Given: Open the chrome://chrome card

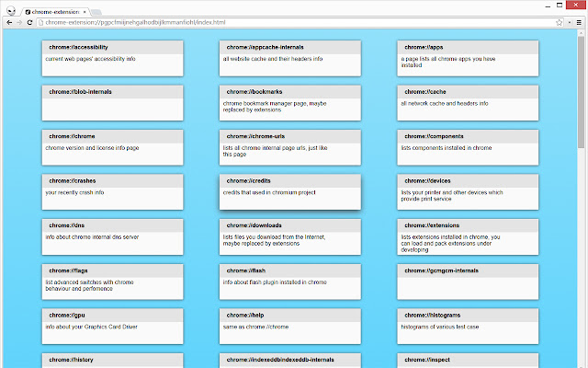Looking at the screenshot, I should tap(112, 147).
